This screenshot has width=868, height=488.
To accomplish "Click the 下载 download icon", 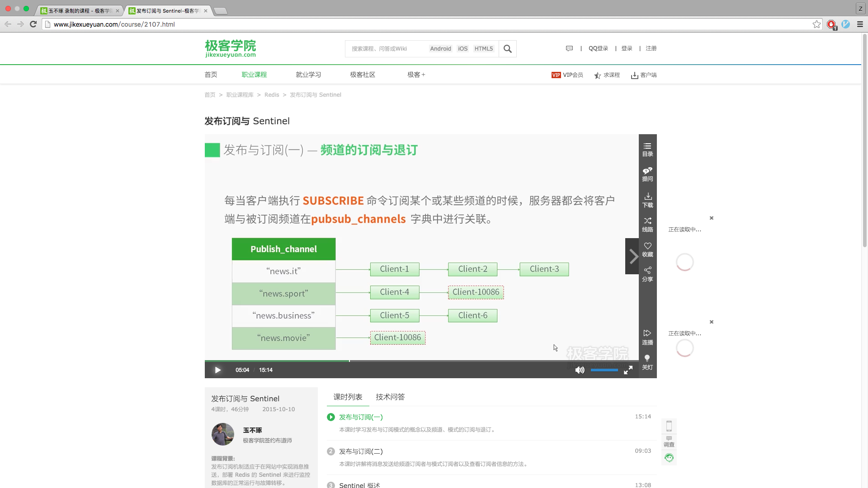I will 647,200.
